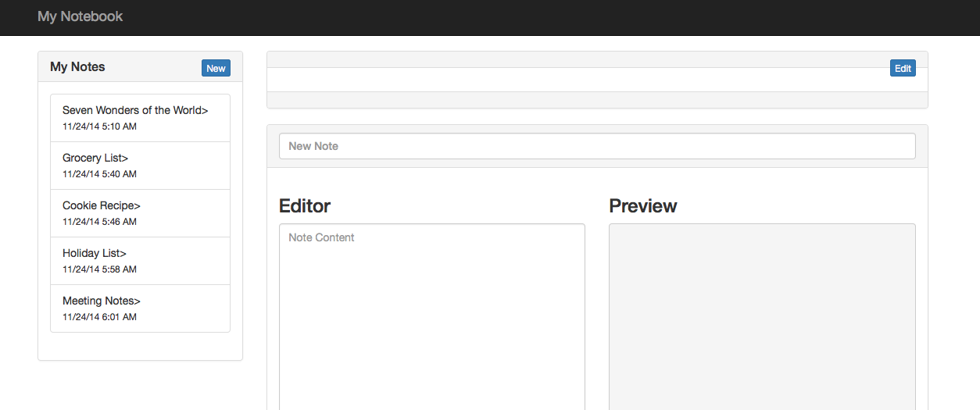Click the Edit button

tap(903, 68)
